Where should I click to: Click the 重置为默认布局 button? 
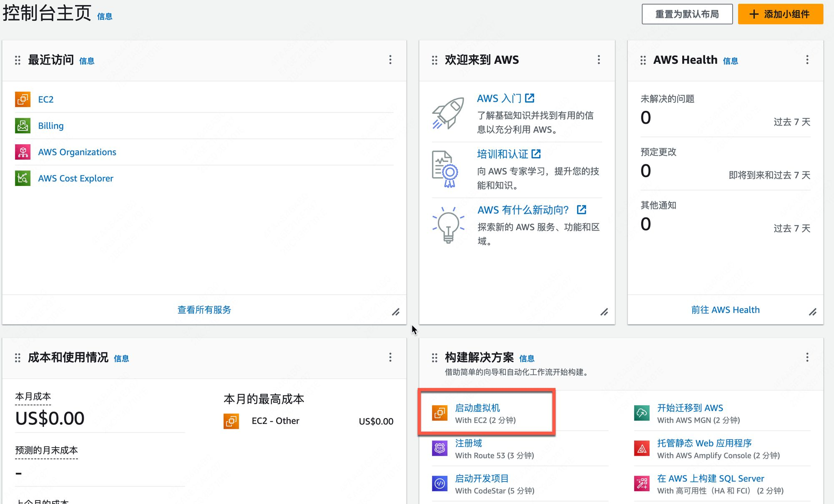pyautogui.click(x=687, y=14)
